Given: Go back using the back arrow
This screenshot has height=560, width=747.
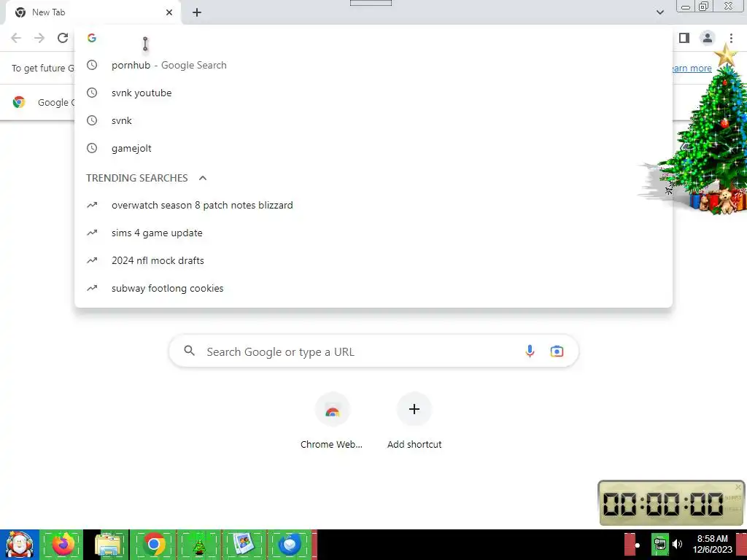Looking at the screenshot, I should [16, 38].
